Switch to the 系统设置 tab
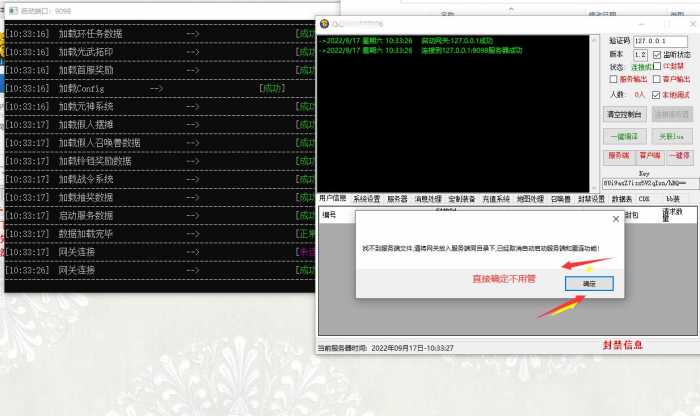 coord(366,199)
